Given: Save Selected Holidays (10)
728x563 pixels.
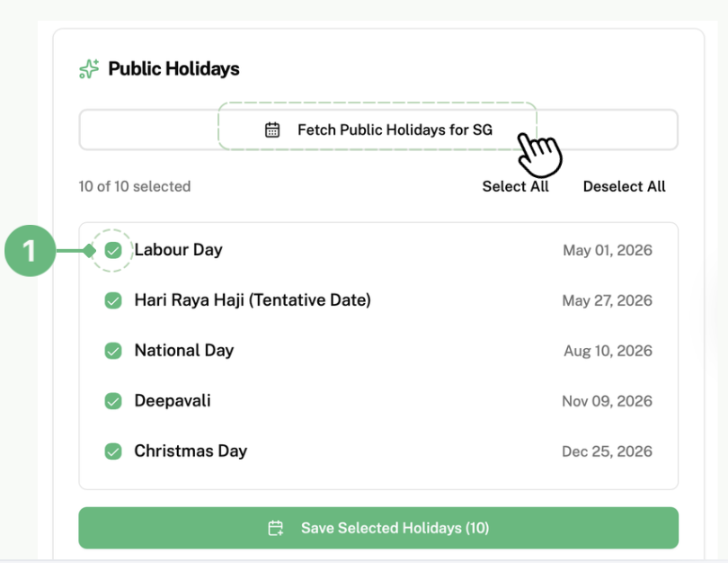Looking at the screenshot, I should (378, 528).
